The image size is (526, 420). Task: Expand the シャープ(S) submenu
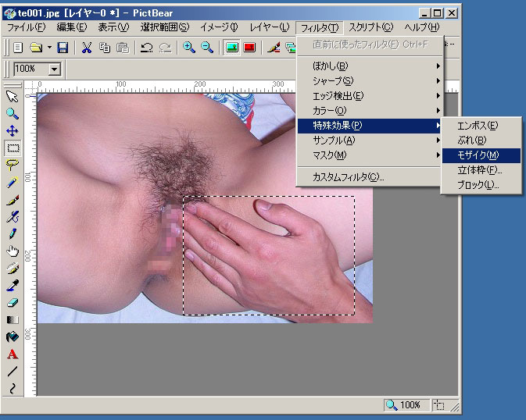(370, 80)
